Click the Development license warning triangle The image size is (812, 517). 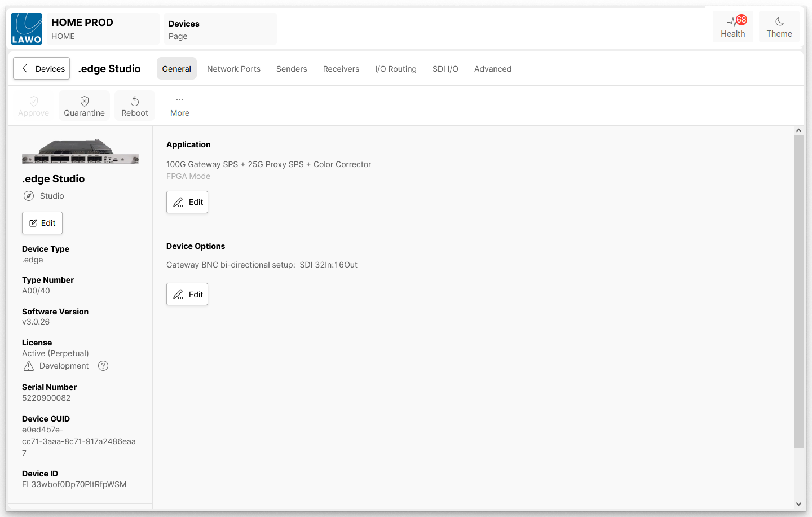tap(29, 366)
